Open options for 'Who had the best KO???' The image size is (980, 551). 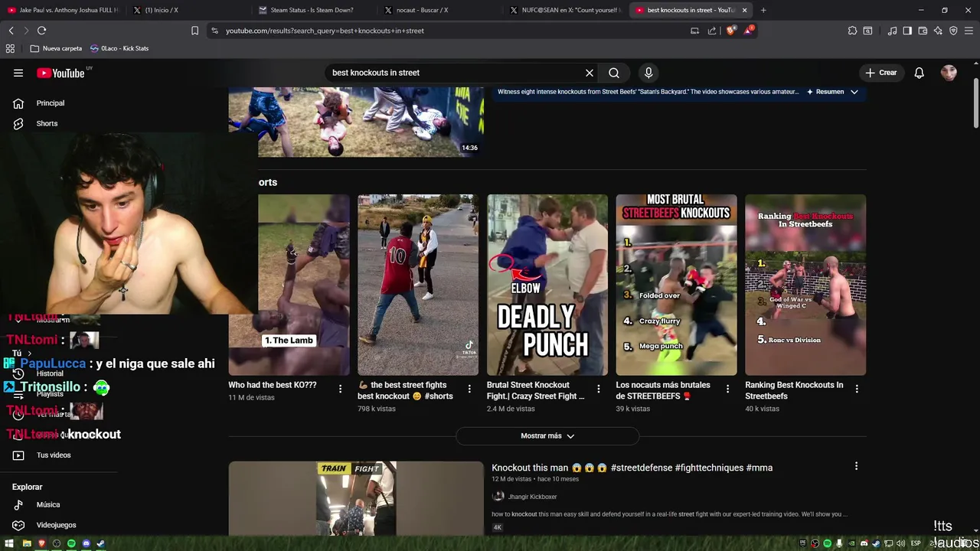[x=340, y=389]
